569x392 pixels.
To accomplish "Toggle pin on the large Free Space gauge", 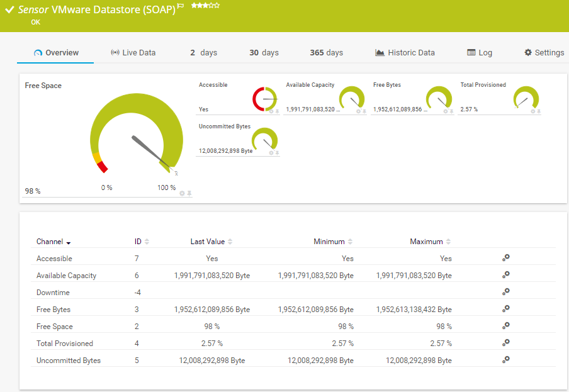I will (189, 193).
